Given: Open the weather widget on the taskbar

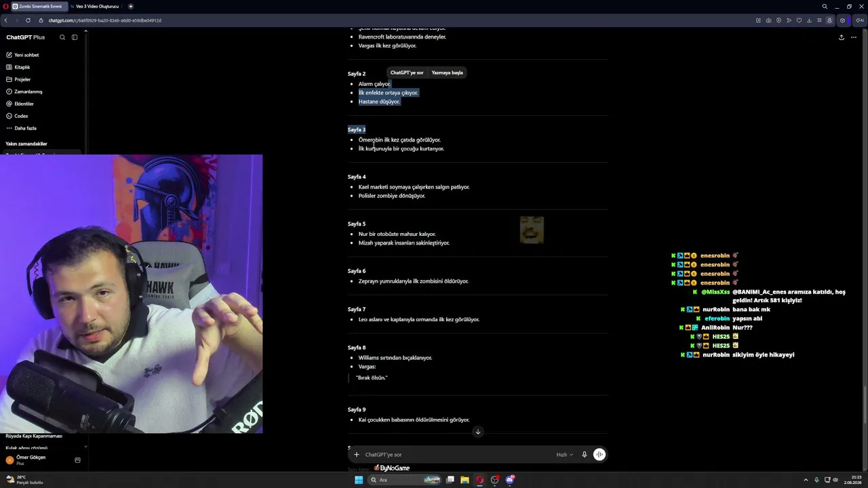Looking at the screenshot, I should [x=24, y=480].
